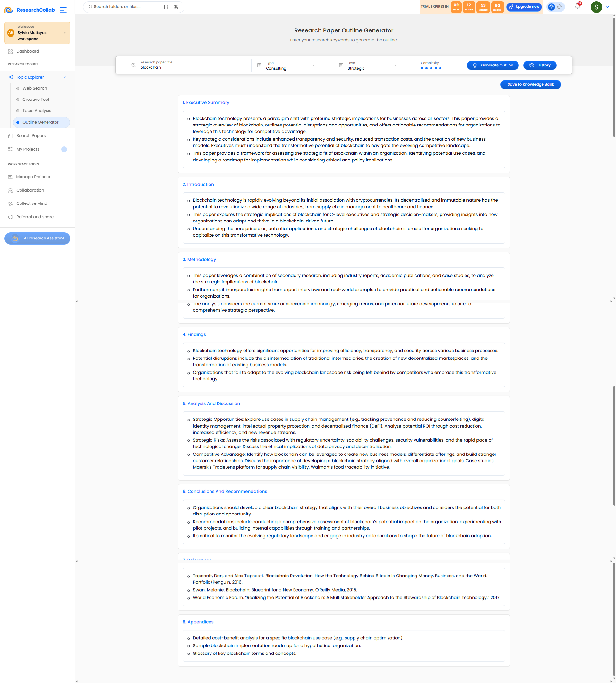Image resolution: width=616 pixels, height=684 pixels.
Task: Open the notifications bell
Action: pos(577,6)
